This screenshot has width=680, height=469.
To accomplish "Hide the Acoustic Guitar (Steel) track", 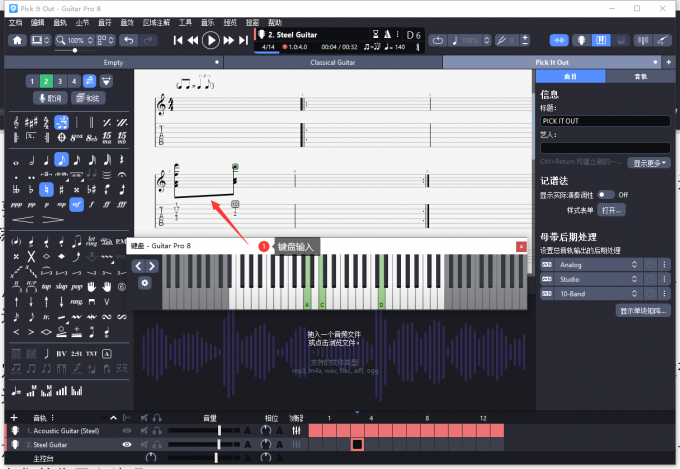I will [127, 430].
